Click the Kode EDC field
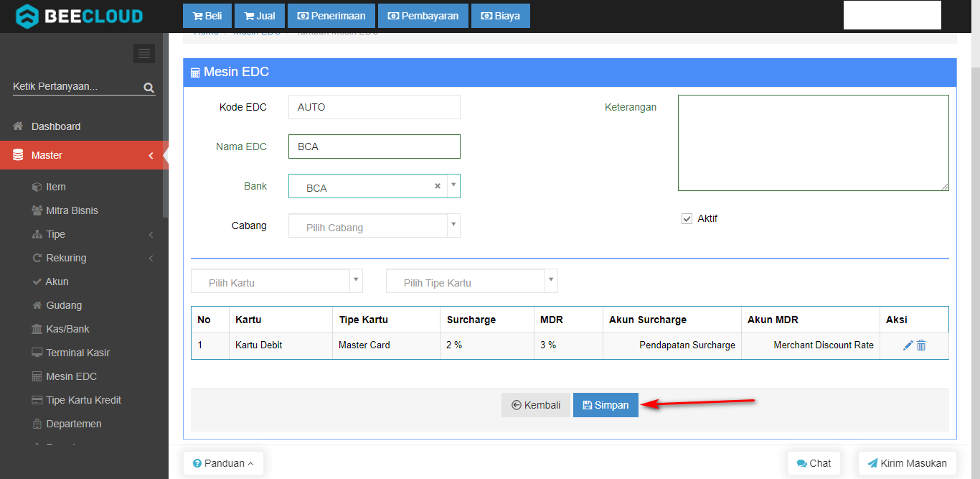 (374, 107)
